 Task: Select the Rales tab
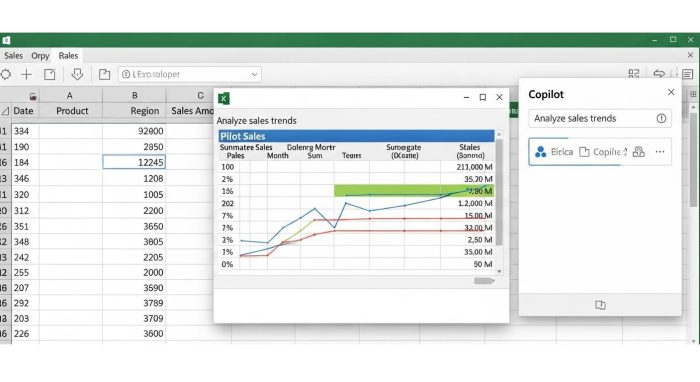click(x=68, y=56)
